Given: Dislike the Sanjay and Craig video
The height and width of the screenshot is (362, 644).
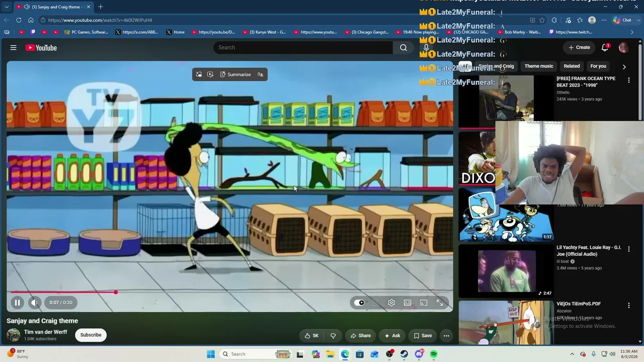Looking at the screenshot, I should click(x=333, y=335).
